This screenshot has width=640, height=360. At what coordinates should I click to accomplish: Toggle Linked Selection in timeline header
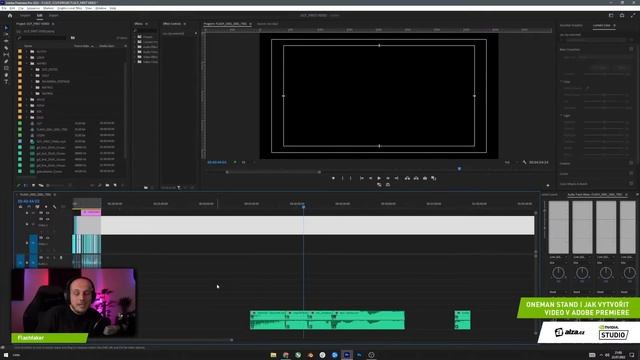(x=37, y=207)
